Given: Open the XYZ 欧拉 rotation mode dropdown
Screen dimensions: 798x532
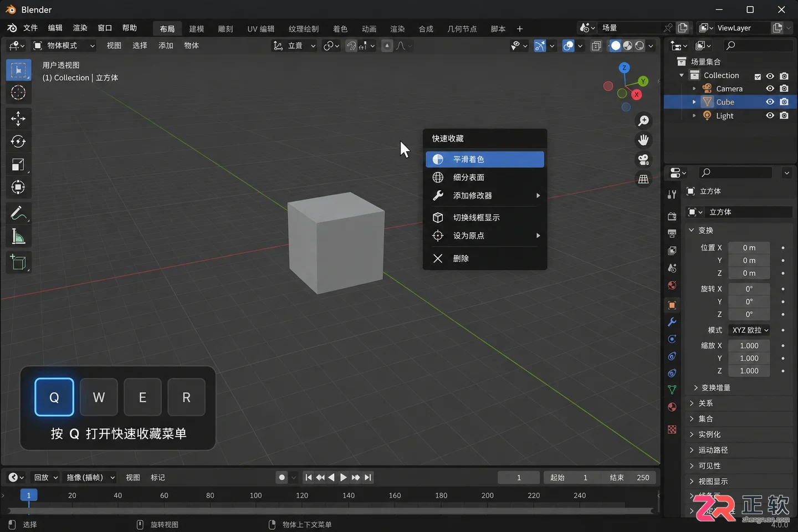Looking at the screenshot, I should 749,330.
